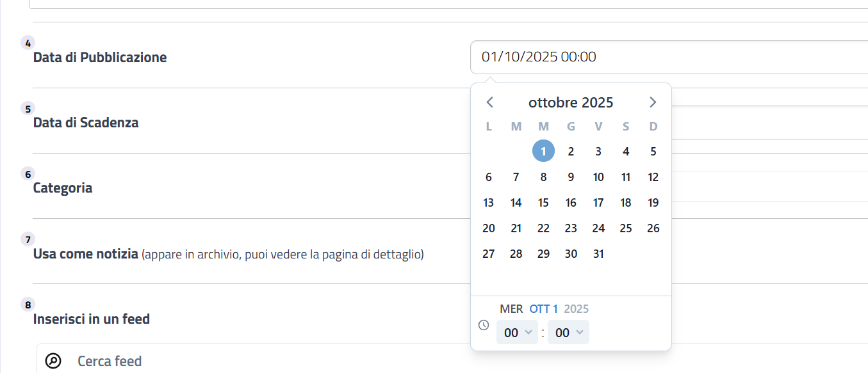Select day 10 in October calendar
Viewport: 868px width, 373px height.
click(598, 177)
